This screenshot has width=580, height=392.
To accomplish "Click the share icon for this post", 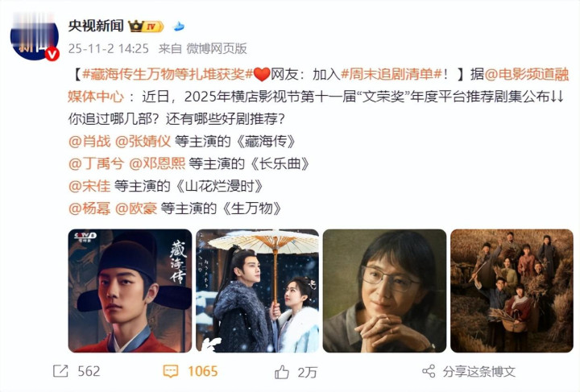I will click(x=429, y=371).
